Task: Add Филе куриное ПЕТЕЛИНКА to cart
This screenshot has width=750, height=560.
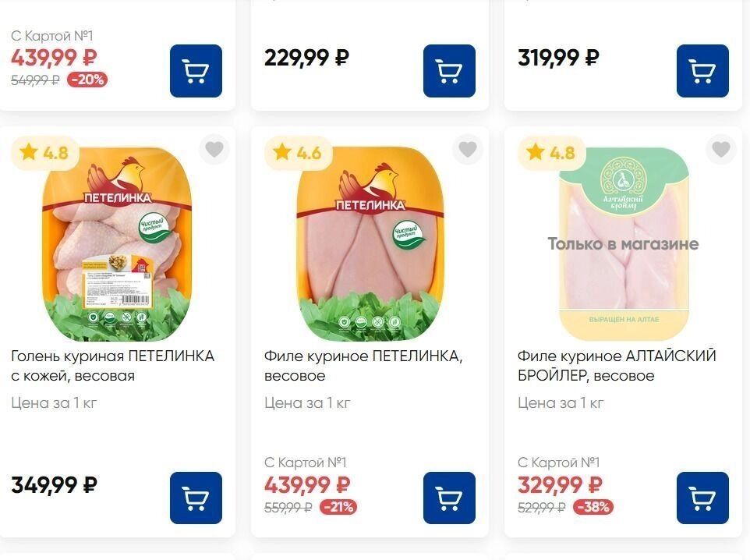Action: [x=449, y=498]
